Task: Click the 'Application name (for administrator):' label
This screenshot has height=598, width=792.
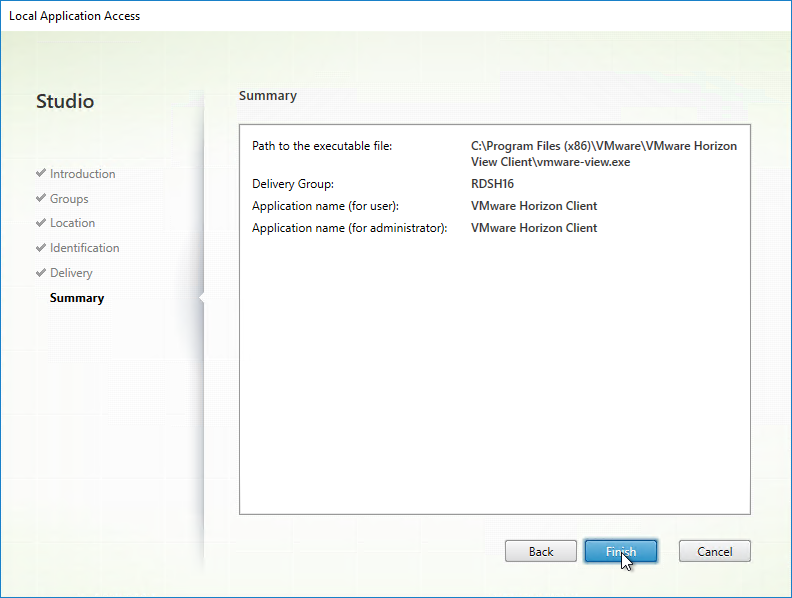Action: tap(350, 228)
